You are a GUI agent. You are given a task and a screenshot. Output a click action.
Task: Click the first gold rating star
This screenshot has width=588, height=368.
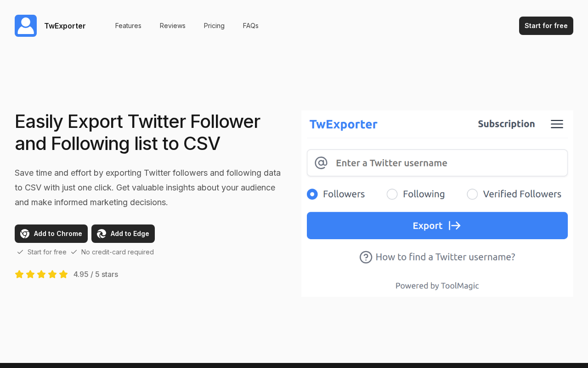click(x=19, y=275)
